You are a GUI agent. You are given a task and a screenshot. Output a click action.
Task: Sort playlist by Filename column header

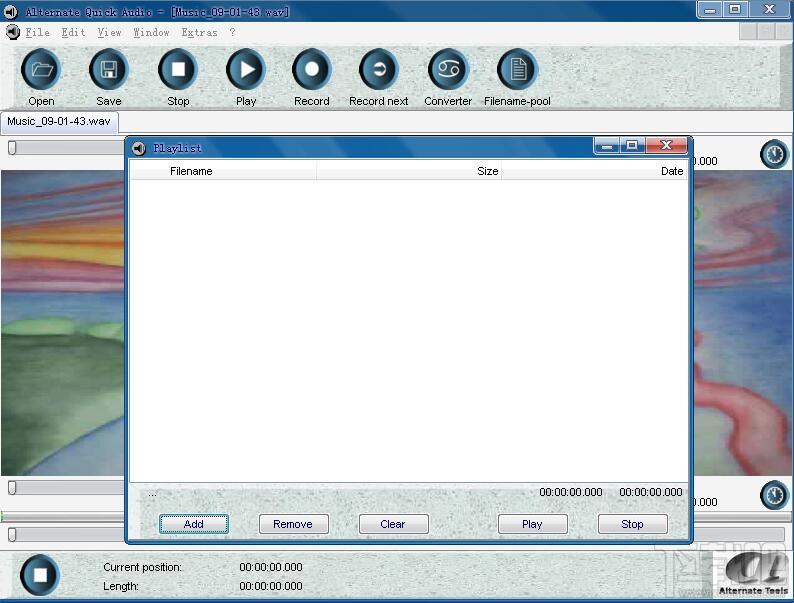click(223, 171)
